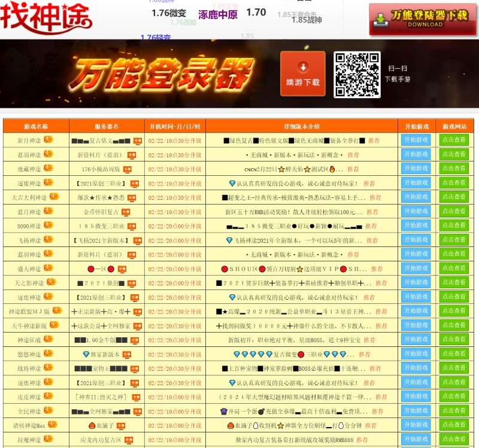
Task: Click the fire badge icon beside 天牛神途新版
Action: (54, 325)
